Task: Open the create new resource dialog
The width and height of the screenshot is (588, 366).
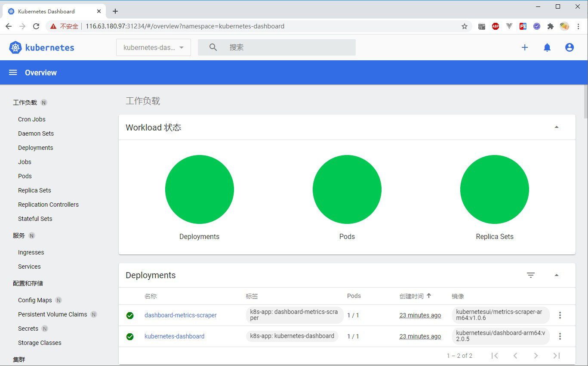Action: [x=525, y=47]
